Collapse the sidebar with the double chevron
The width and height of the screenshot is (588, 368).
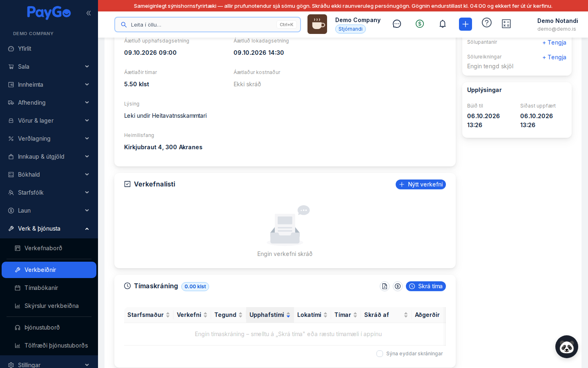(x=89, y=13)
